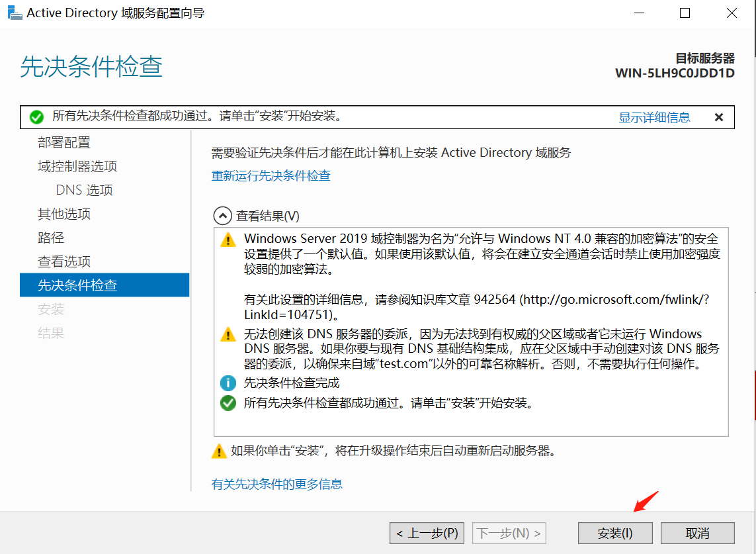Click warning icon beside DNS delegation message
The image size is (756, 554).
[228, 334]
